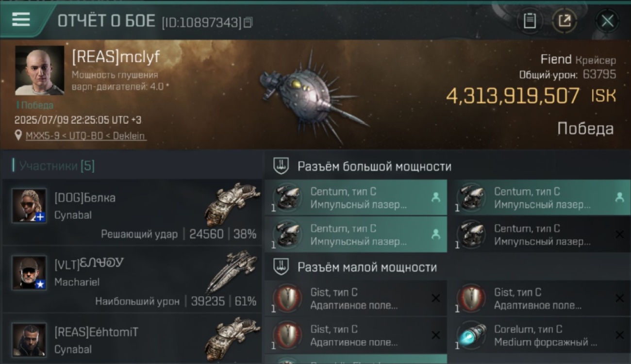This screenshot has width=631, height=364.
Task: Open the Corelum Medium afterburner module
Action: click(539, 335)
